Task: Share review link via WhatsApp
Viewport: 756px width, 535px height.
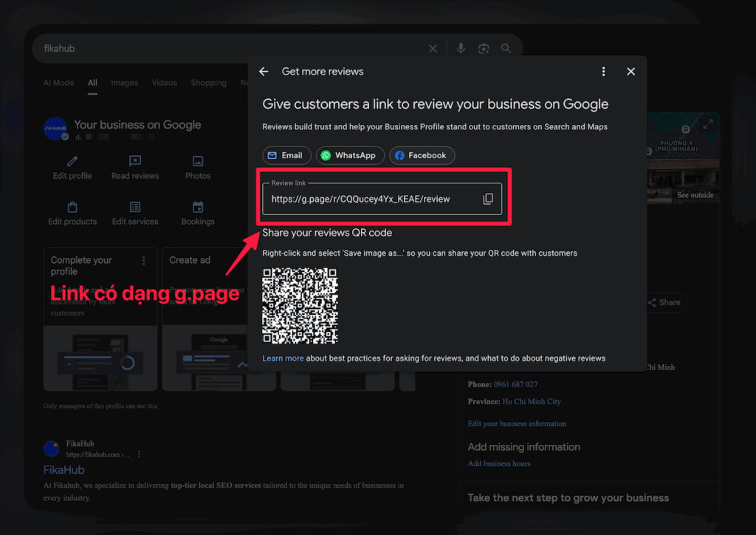Action: coord(349,155)
